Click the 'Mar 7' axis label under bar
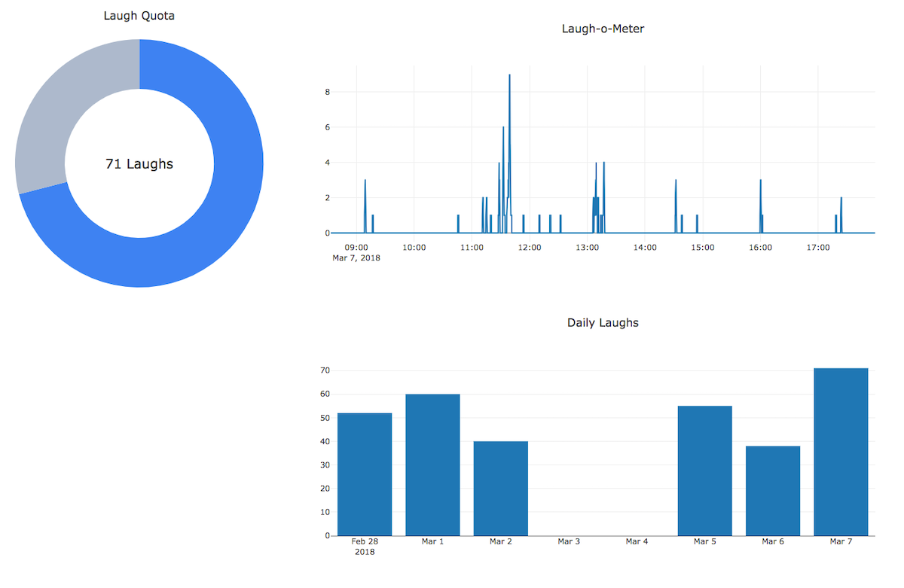The image size is (904, 588). (x=841, y=541)
